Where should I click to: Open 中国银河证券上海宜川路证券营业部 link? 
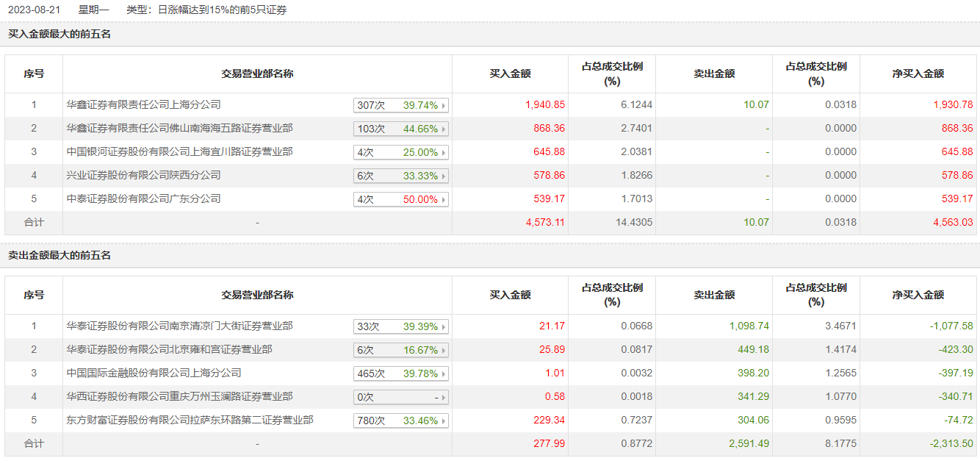179,152
